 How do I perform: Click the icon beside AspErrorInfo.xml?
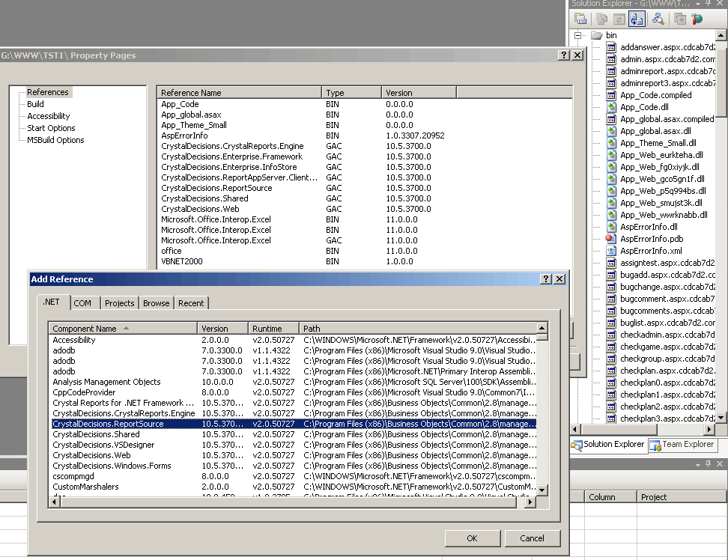(611, 251)
